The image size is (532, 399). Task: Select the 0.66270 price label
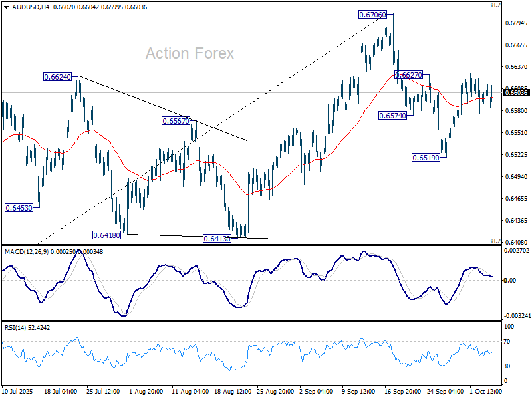[x=409, y=75]
